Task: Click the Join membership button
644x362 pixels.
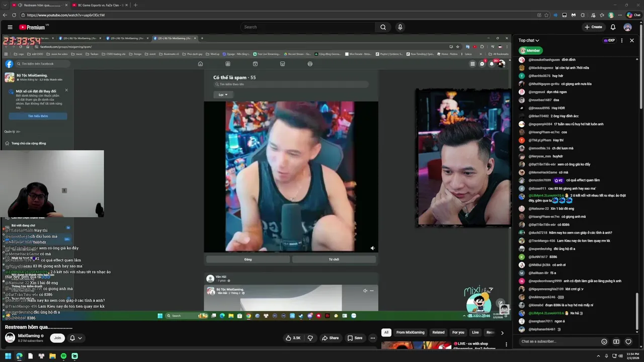Action: (57, 338)
